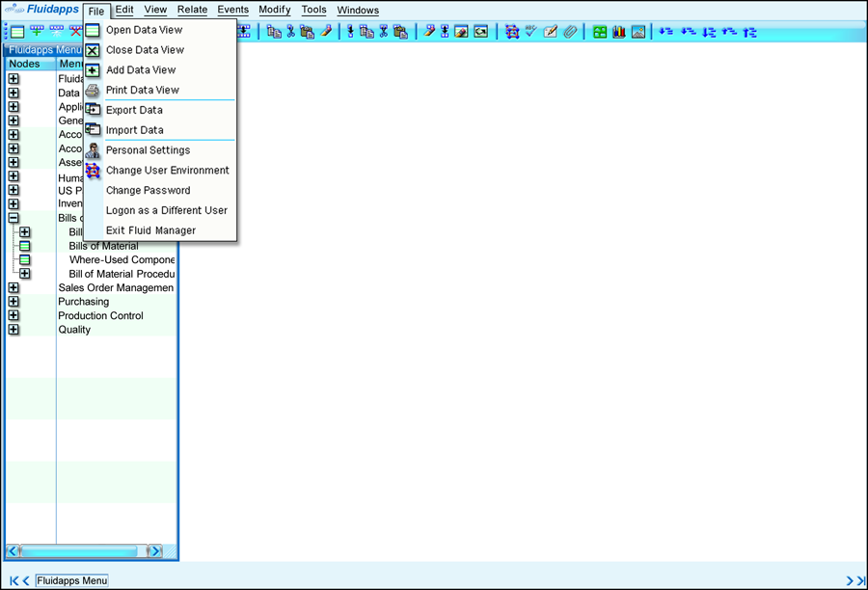Click the Bills of Material node icon

point(25,246)
